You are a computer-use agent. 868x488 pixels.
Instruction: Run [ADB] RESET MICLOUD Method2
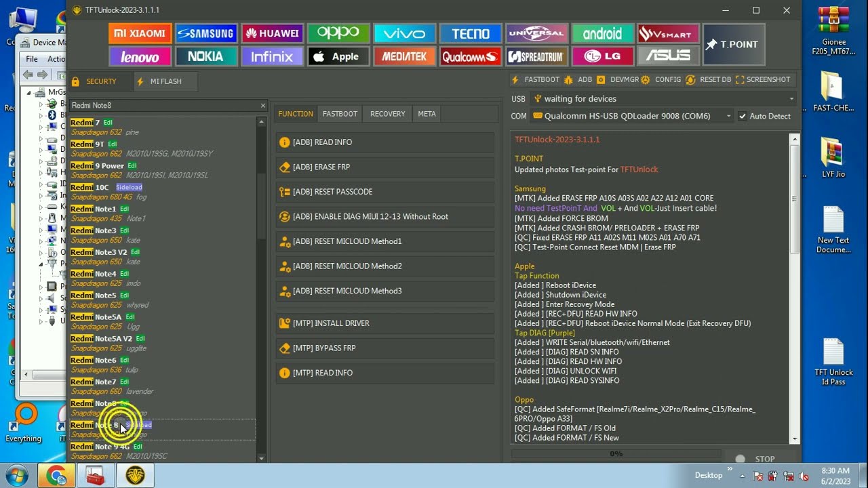[385, 266]
